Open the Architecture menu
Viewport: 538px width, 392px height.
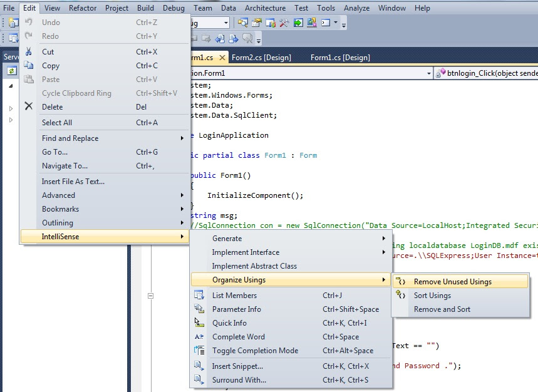click(x=265, y=8)
